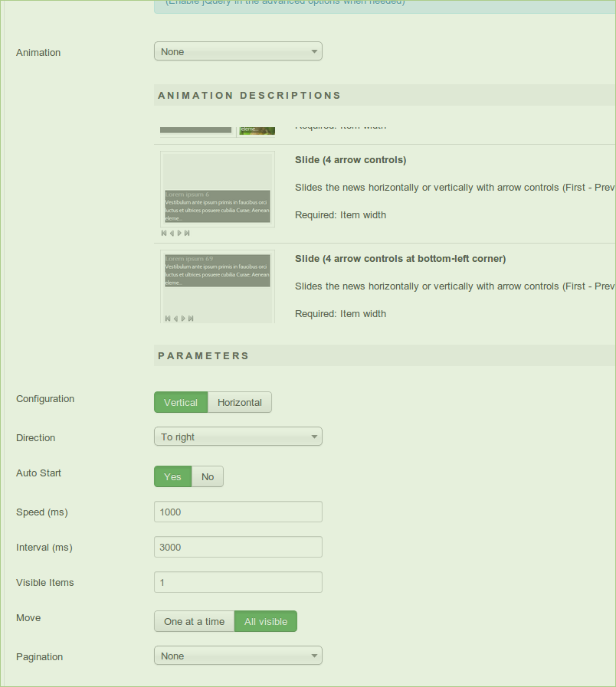
Task: Expand the Direction dropdown showing To right
Action: click(x=238, y=437)
